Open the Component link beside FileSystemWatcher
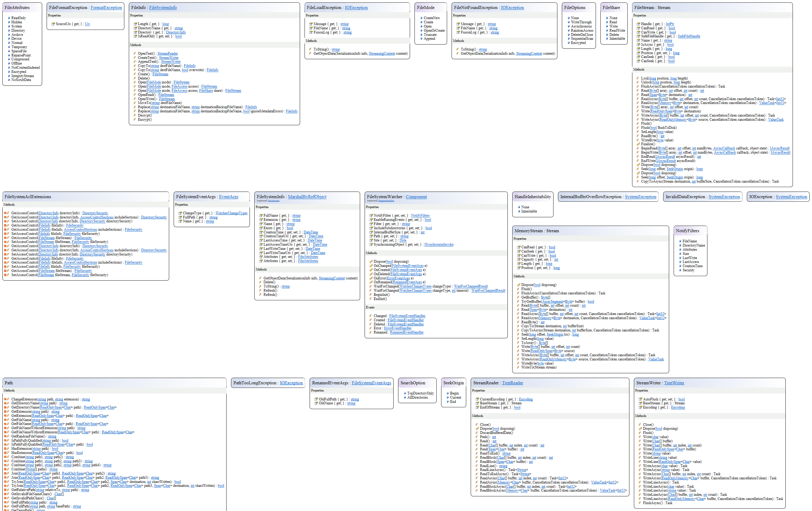812x511 pixels. click(x=416, y=197)
